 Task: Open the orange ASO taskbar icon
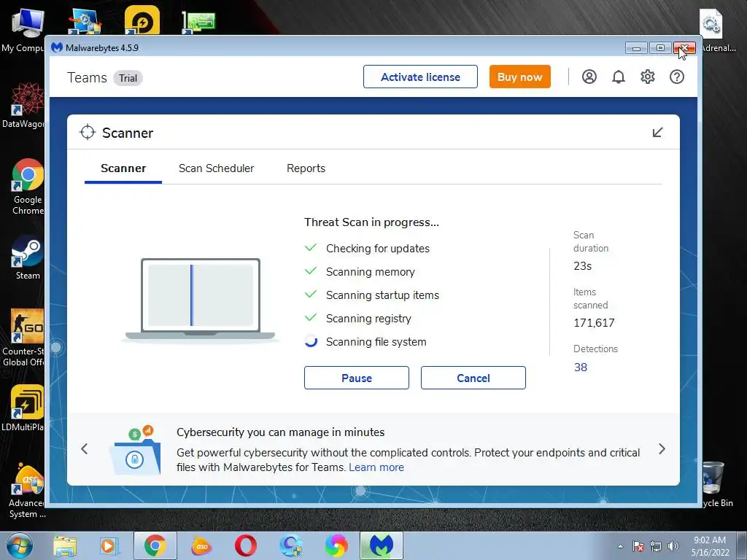coord(201,545)
